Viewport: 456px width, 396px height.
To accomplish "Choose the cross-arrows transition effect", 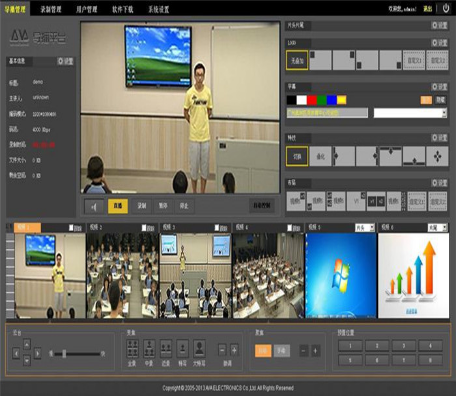I will (x=437, y=156).
